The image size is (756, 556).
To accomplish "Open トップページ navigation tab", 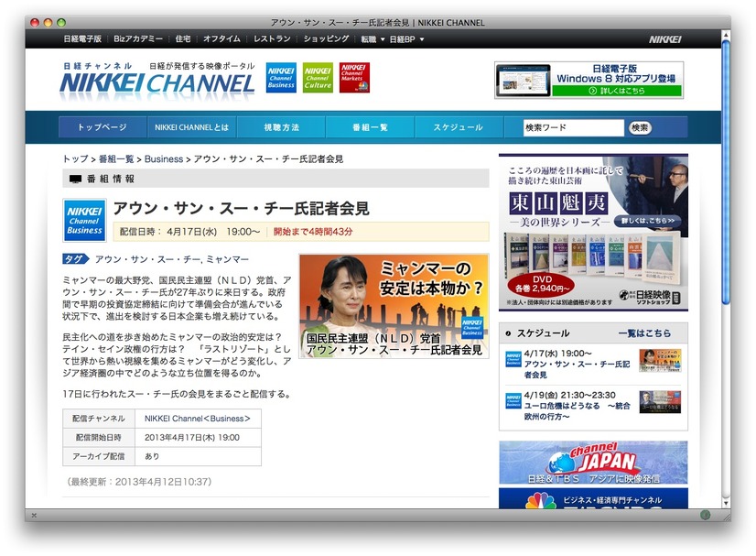I will click(103, 127).
